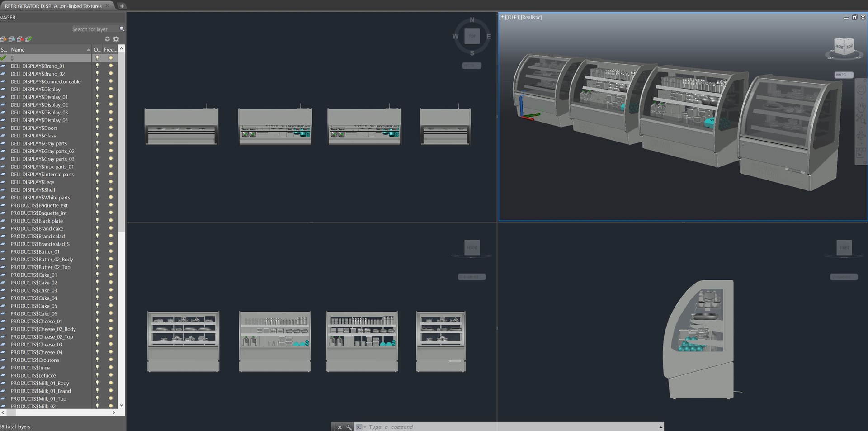
Task: Open WCS dropdown in top viewport
Action: (472, 66)
